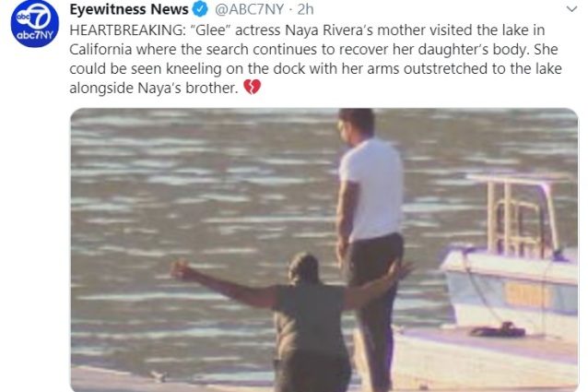
Task: Click the blue verified badge
Action: (x=200, y=9)
